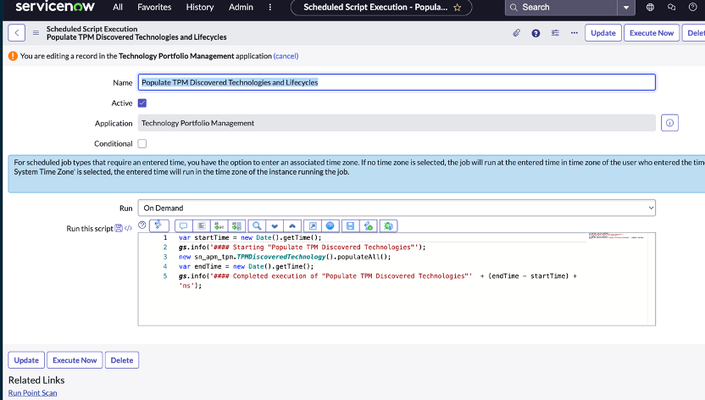Click the last green icon in script toolbar
Viewport: 705px width, 400px height.
(388, 226)
